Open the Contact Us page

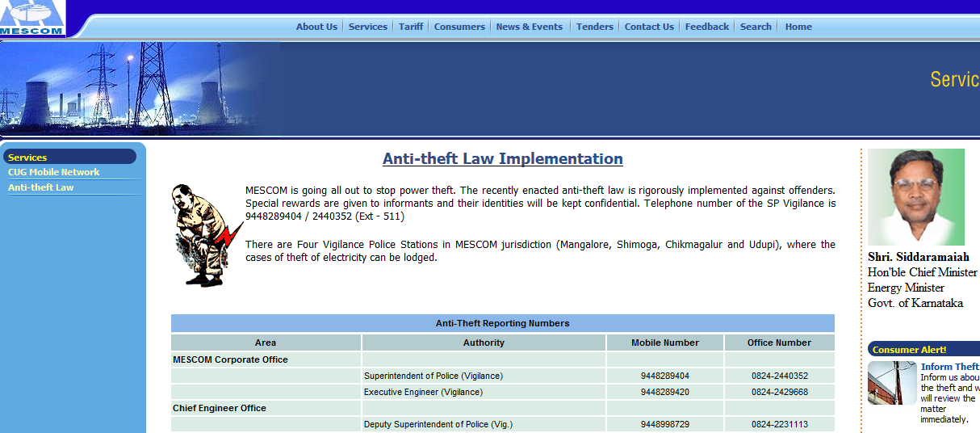[649, 27]
